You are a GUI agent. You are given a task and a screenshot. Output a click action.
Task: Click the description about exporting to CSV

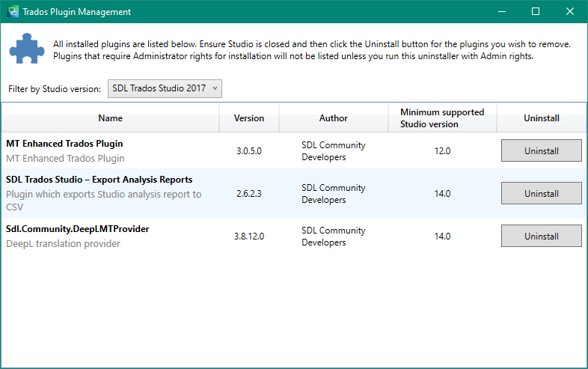(103, 201)
